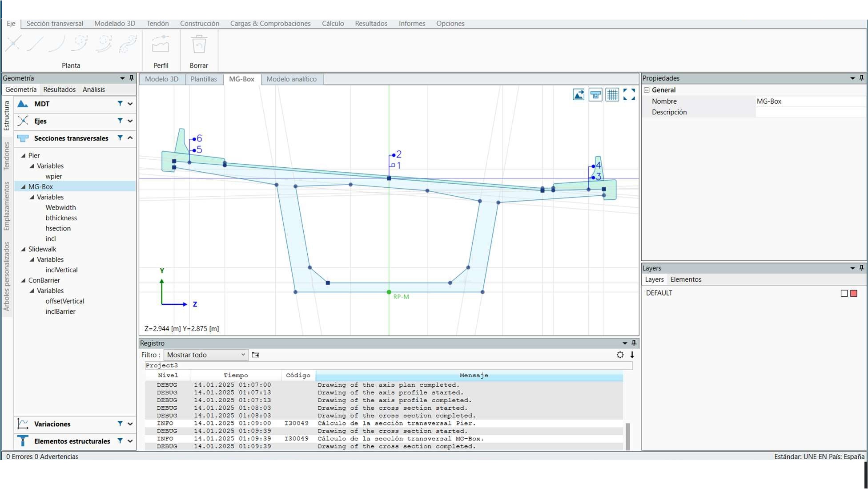Image resolution: width=868 pixels, height=489 pixels.
Task: Collapse the Secciones transversales section
Action: 130,138
